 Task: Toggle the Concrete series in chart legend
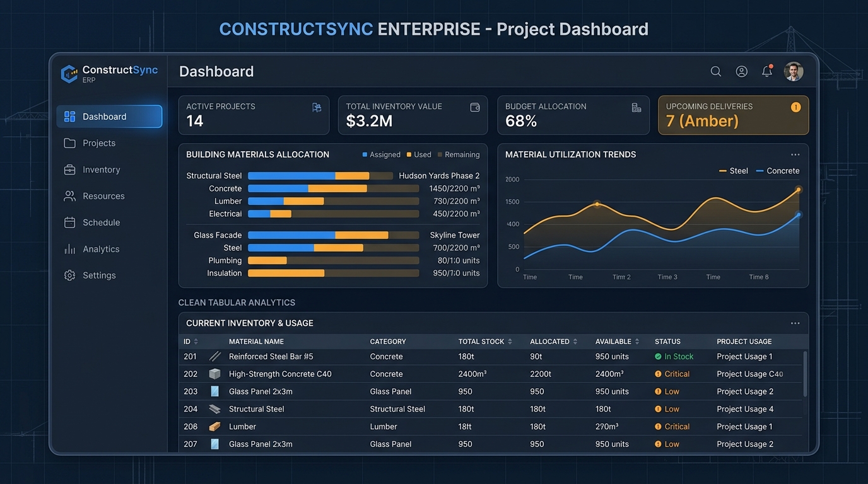777,171
